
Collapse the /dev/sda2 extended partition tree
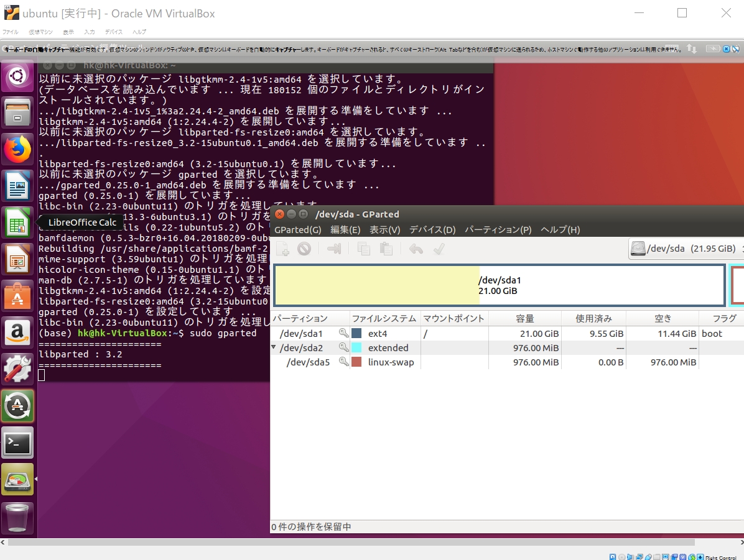(x=274, y=347)
